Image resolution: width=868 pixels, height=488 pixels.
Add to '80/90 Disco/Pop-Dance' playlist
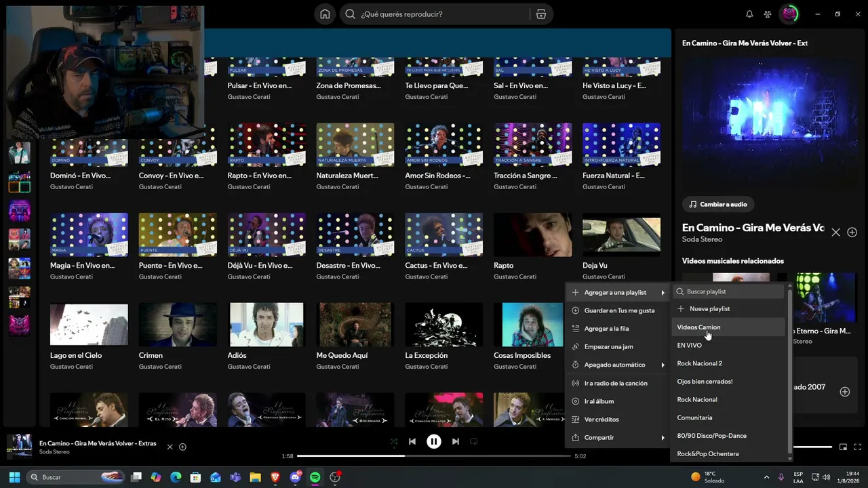click(x=729, y=436)
